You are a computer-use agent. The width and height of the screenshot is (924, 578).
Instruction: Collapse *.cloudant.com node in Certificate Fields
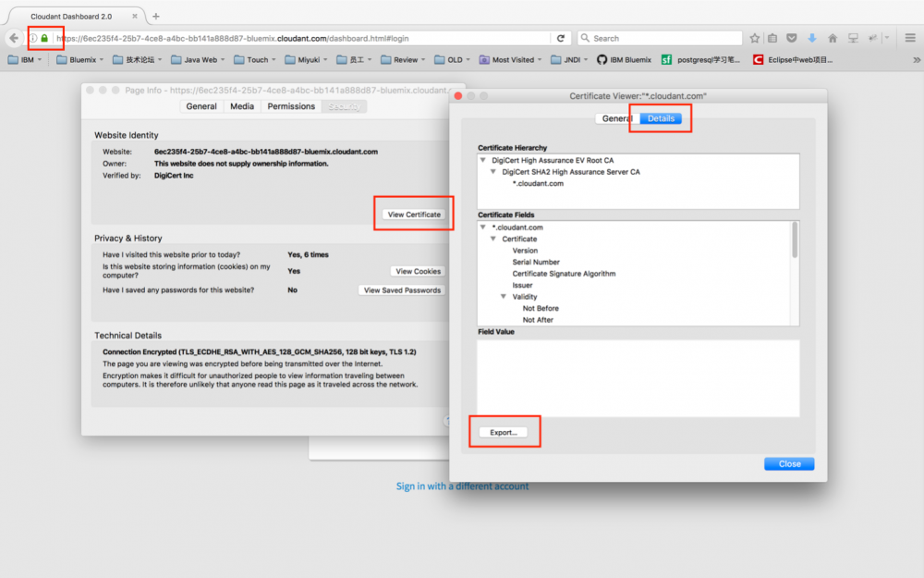tap(483, 228)
